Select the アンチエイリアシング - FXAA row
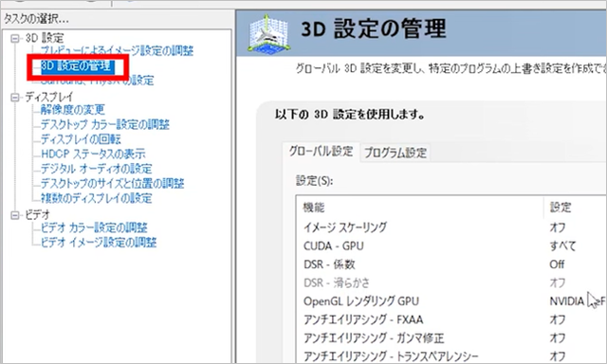The width and height of the screenshot is (607, 364). pyautogui.click(x=451, y=319)
